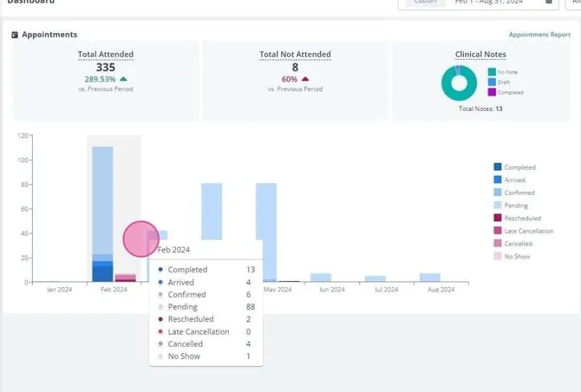Click the Total Not Attended heading

295,55
